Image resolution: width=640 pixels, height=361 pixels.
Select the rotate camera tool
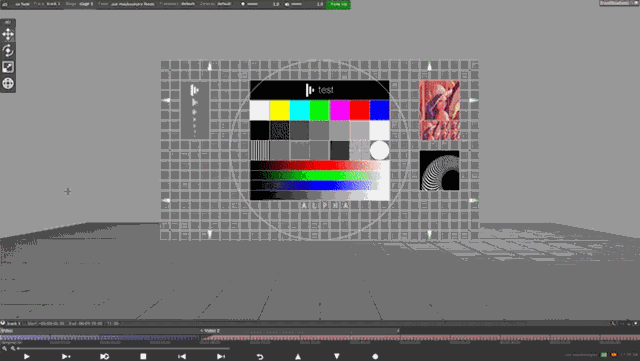[x=8, y=51]
